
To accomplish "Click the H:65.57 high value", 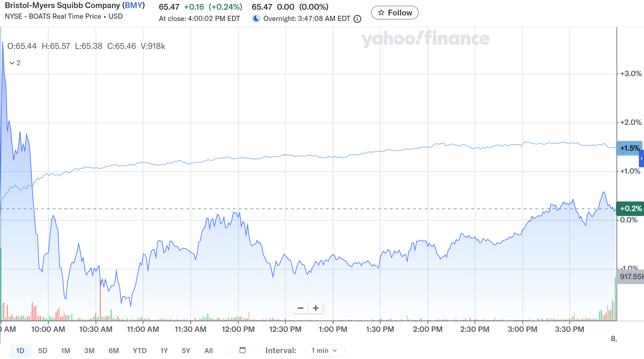I will 56,46.
